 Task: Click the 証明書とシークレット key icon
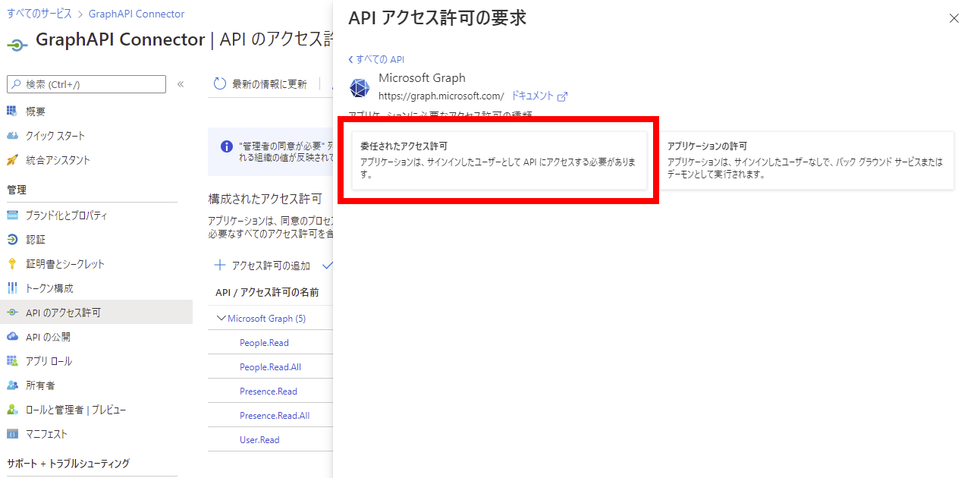12,264
